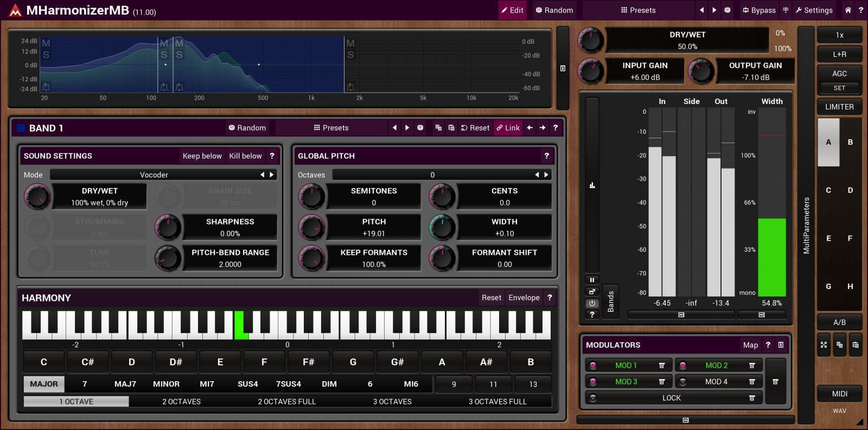The image size is (868, 430).
Task: Toggle Keep below option
Action: tap(202, 156)
